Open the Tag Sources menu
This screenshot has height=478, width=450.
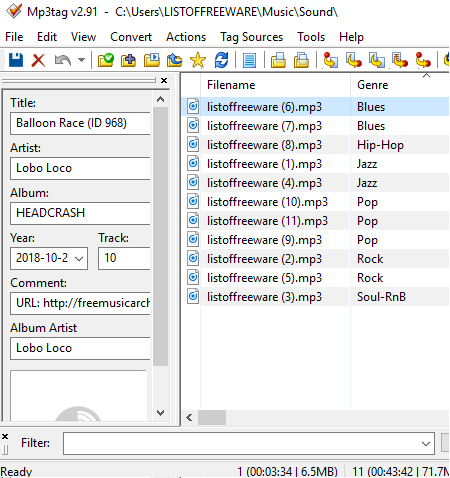pos(251,37)
